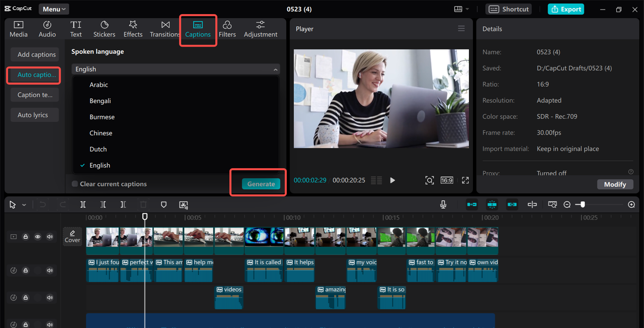
Task: Open player hamburger menu icon
Action: 461,29
